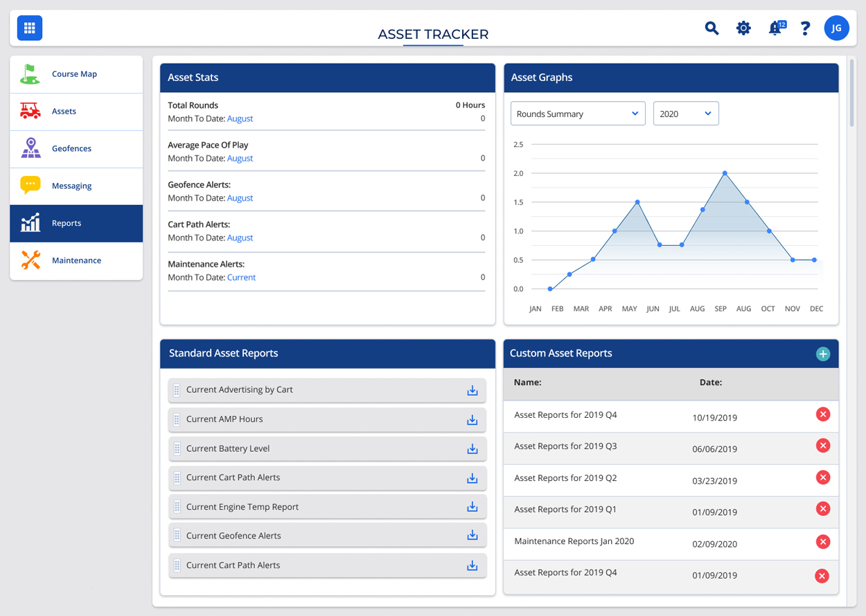Click Current link under Maintenance Alerts

[241, 277]
